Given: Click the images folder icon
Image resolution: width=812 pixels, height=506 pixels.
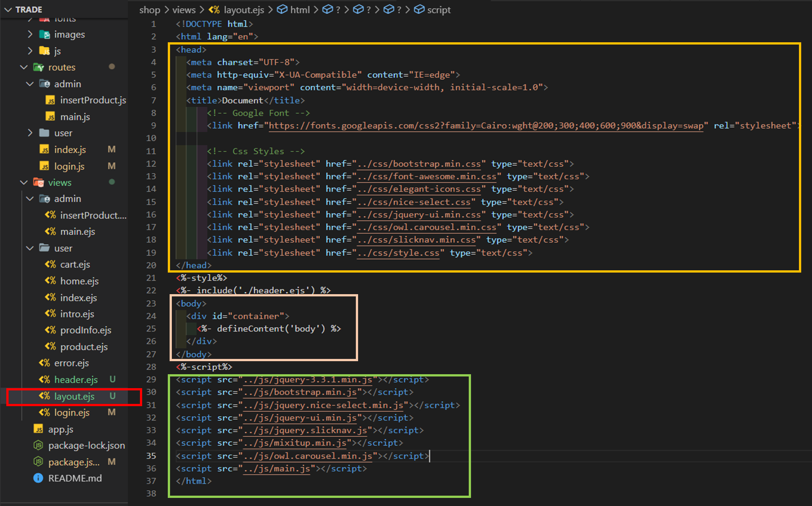Looking at the screenshot, I should click(x=44, y=34).
